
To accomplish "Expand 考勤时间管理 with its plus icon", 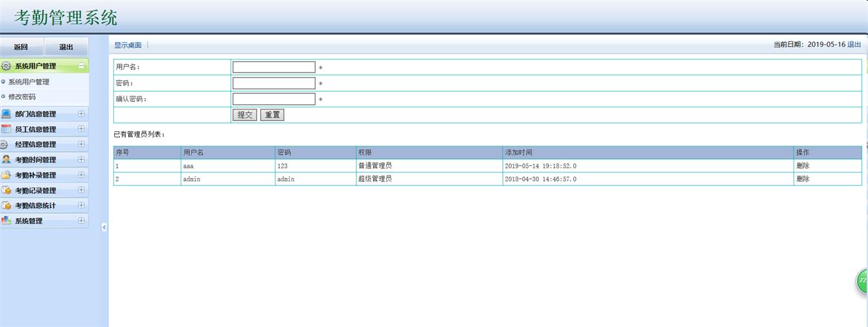I will (x=81, y=159).
